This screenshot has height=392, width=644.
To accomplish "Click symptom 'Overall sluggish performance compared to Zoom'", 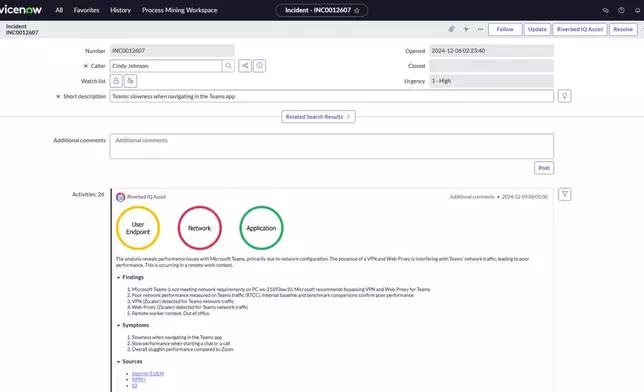I will tap(182, 349).
